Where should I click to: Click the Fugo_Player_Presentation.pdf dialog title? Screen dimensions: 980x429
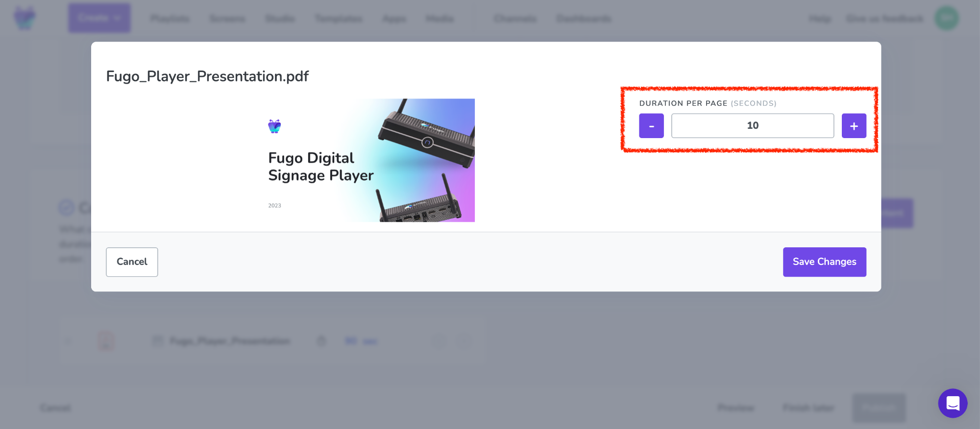tap(207, 76)
